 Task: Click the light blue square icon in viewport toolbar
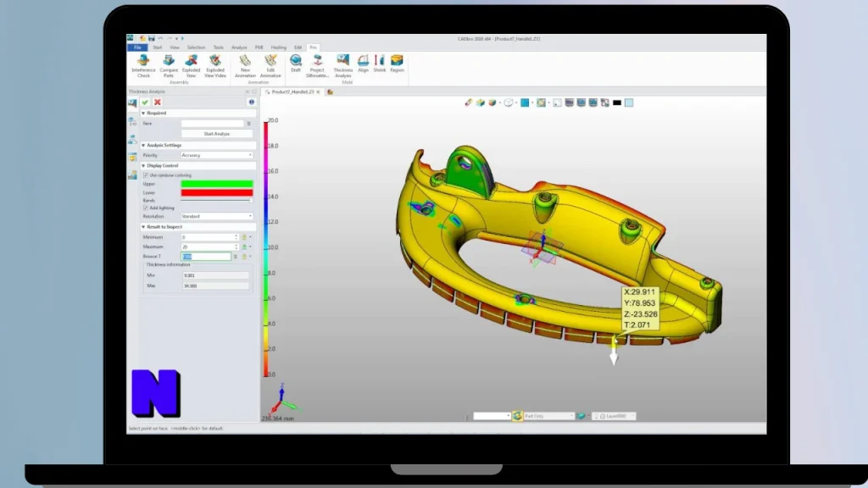tap(629, 103)
